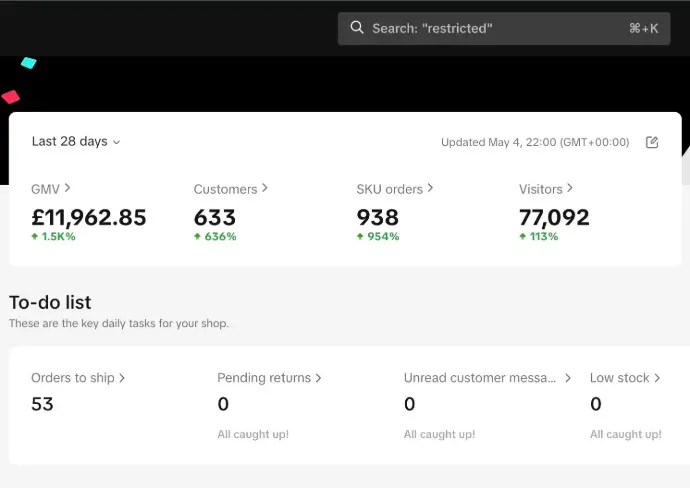Click the green up arrow beside 954%

coord(360,237)
